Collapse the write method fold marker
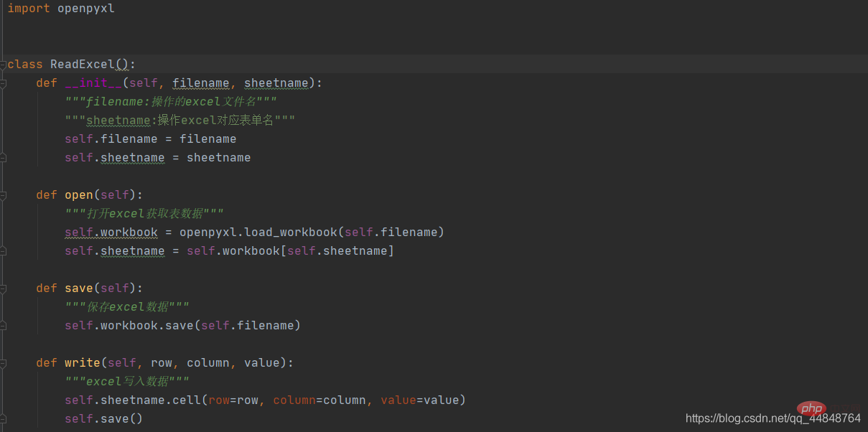Image resolution: width=868 pixels, height=432 pixels. tap(4, 363)
